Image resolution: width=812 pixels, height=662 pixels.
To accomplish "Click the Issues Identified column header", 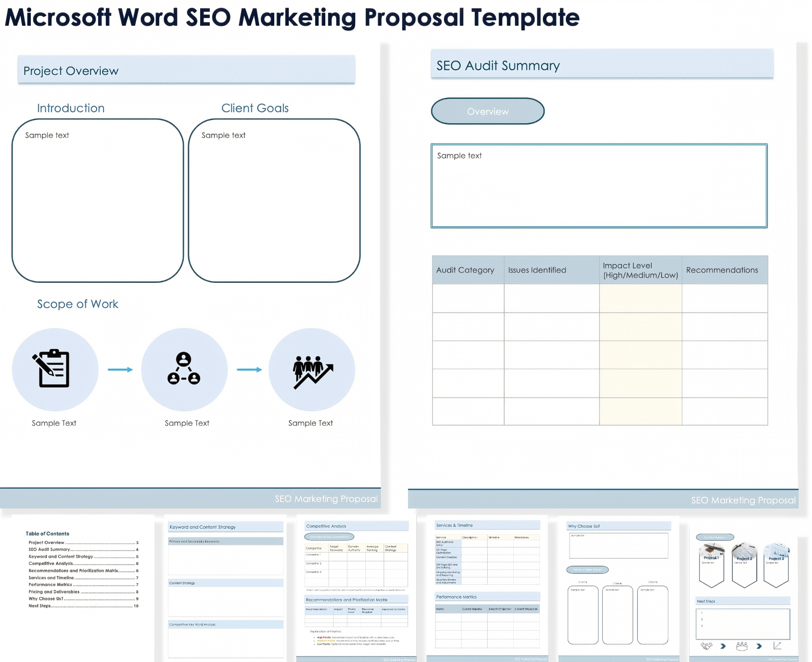I will pyautogui.click(x=552, y=270).
